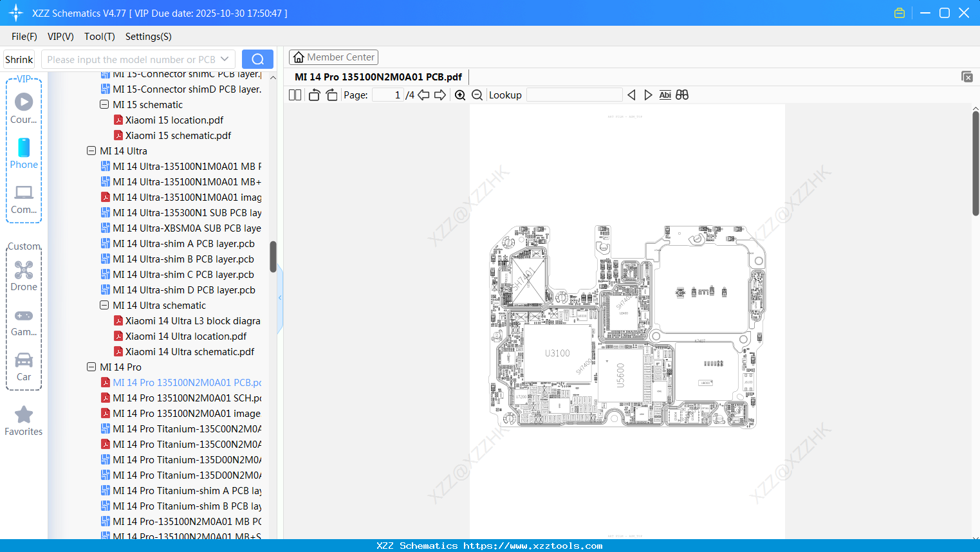Find next lookup match
This screenshot has width=980, height=552.
pyautogui.click(x=648, y=95)
